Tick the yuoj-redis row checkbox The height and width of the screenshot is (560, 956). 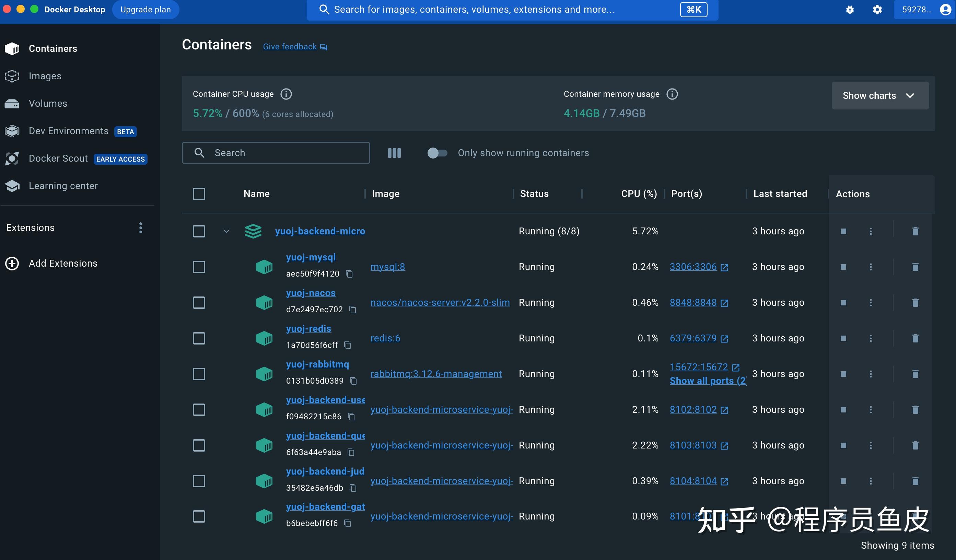click(199, 338)
